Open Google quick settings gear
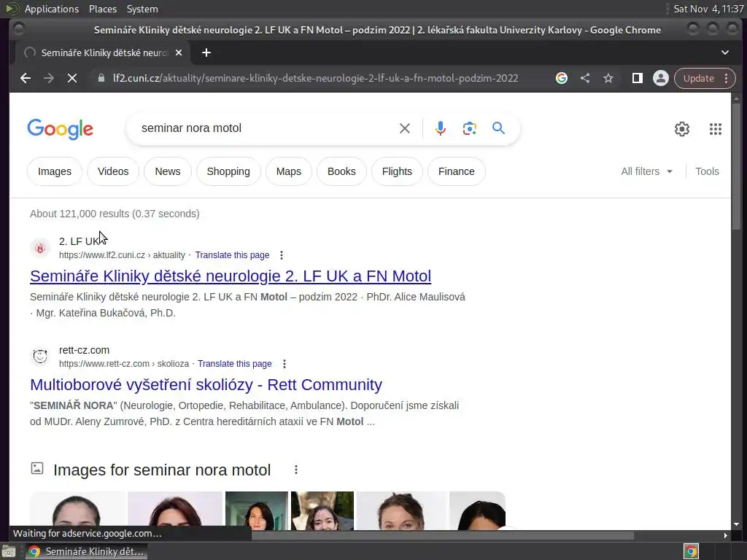 [x=682, y=129]
